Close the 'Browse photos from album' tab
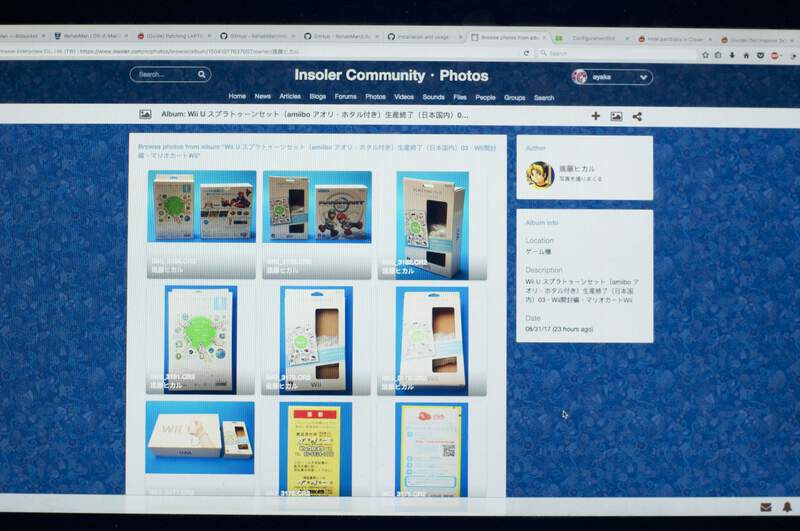The height and width of the screenshot is (531, 800). [x=544, y=37]
